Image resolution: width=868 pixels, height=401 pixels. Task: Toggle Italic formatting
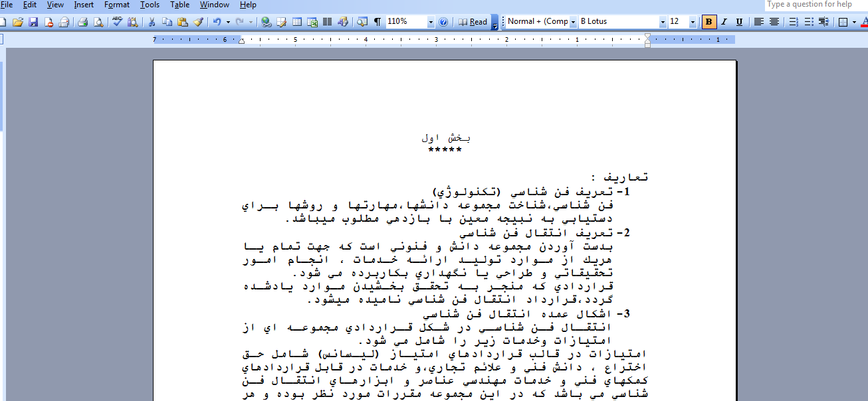(x=724, y=22)
